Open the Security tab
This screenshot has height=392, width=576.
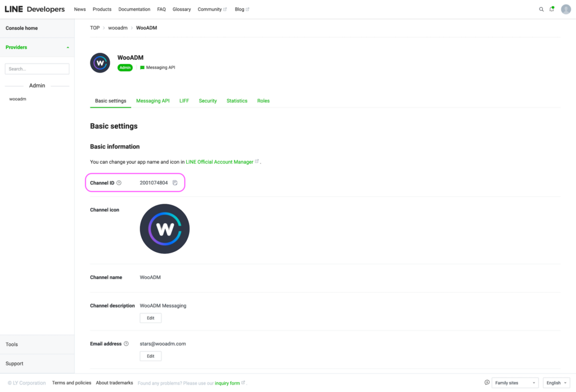click(208, 101)
